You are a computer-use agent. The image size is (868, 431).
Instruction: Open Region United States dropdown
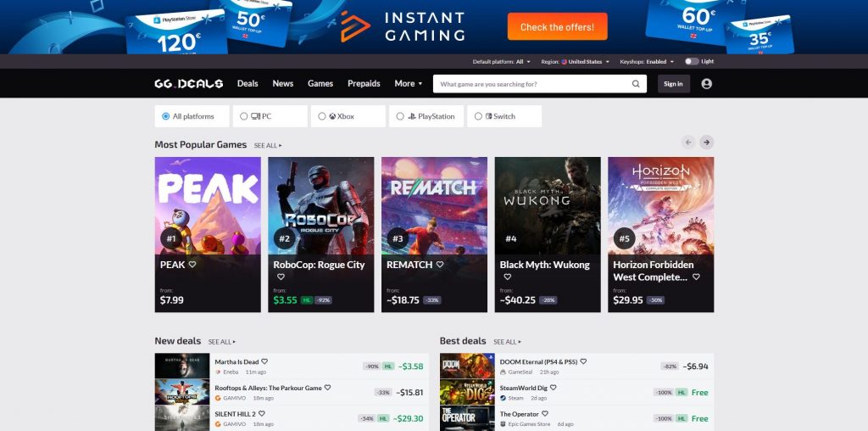(x=576, y=61)
